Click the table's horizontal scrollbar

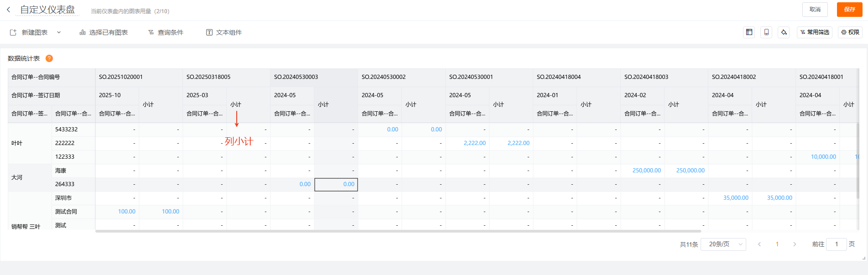tap(398, 231)
